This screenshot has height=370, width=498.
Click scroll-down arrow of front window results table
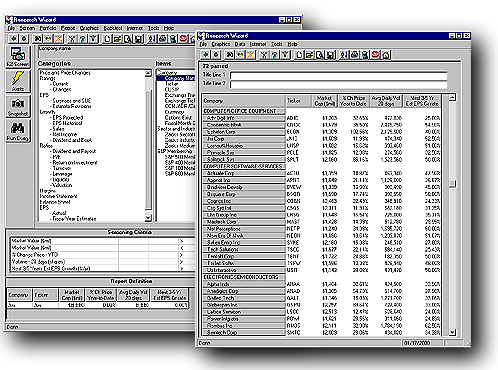[x=452, y=332]
